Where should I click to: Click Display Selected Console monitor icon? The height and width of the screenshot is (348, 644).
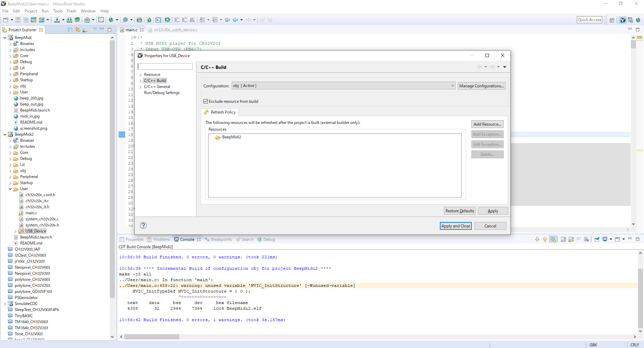(x=605, y=239)
